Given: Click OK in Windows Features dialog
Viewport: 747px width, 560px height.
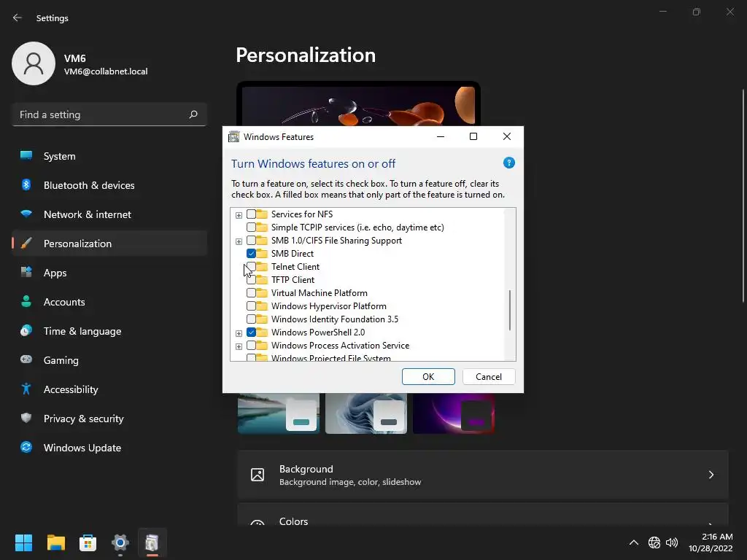Looking at the screenshot, I should [x=428, y=377].
